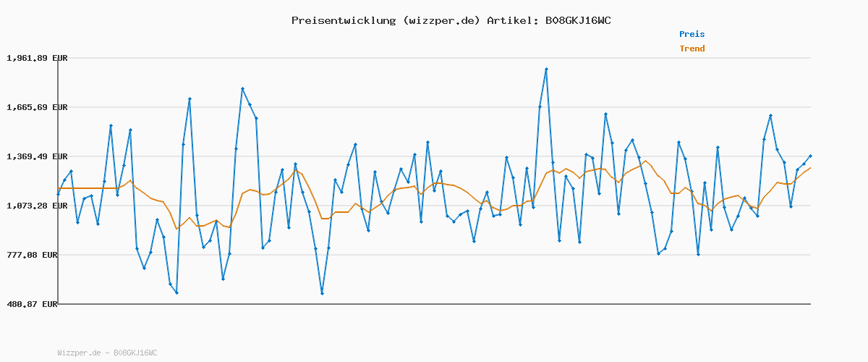Click the word "Preisentwicklung" in the title
This screenshot has height=362, width=868.
click(x=341, y=20)
